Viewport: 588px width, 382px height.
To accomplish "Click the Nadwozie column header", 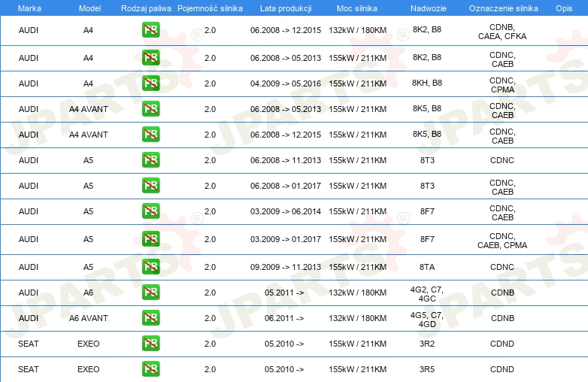I will click(429, 8).
